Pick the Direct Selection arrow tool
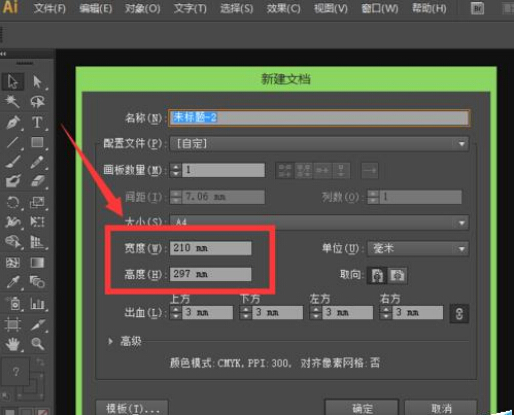The height and width of the screenshot is (415, 514). 37,82
